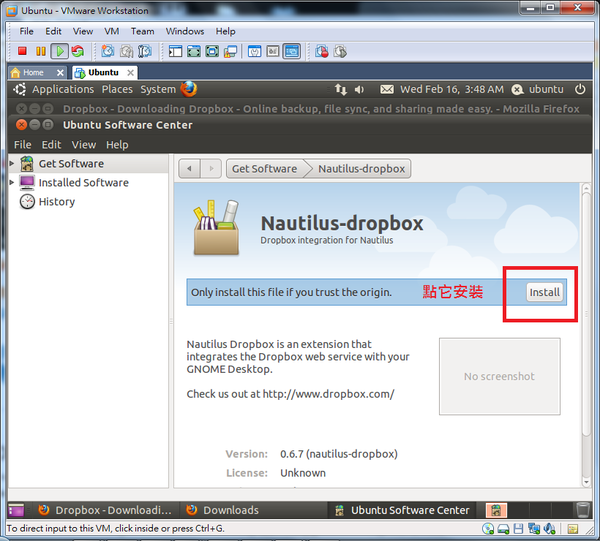
Task: Open Software Center Help menu
Action: [x=117, y=145]
